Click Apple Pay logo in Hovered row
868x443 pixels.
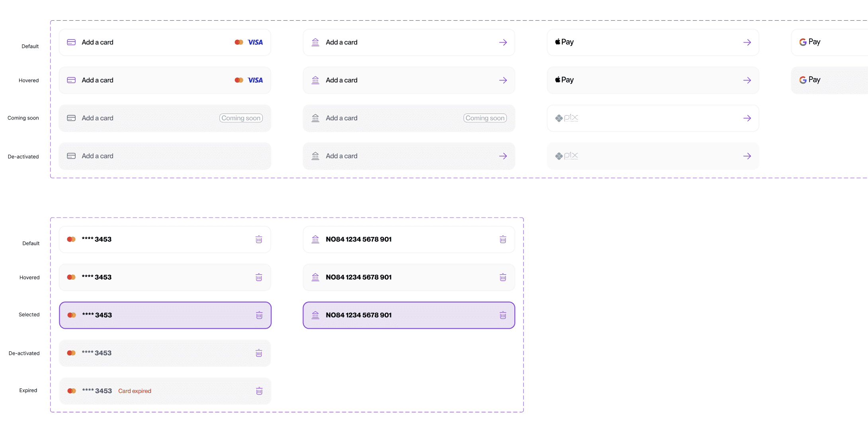click(x=564, y=80)
